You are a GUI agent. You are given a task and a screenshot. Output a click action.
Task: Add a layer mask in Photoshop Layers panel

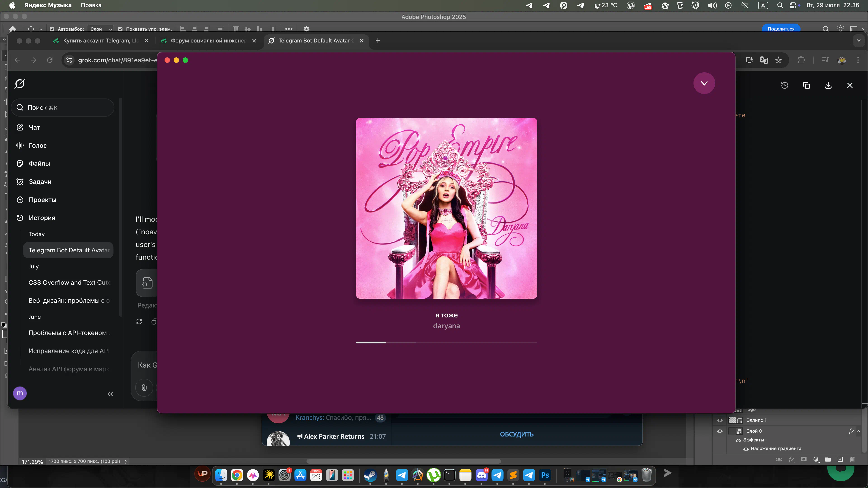pyautogui.click(x=804, y=459)
